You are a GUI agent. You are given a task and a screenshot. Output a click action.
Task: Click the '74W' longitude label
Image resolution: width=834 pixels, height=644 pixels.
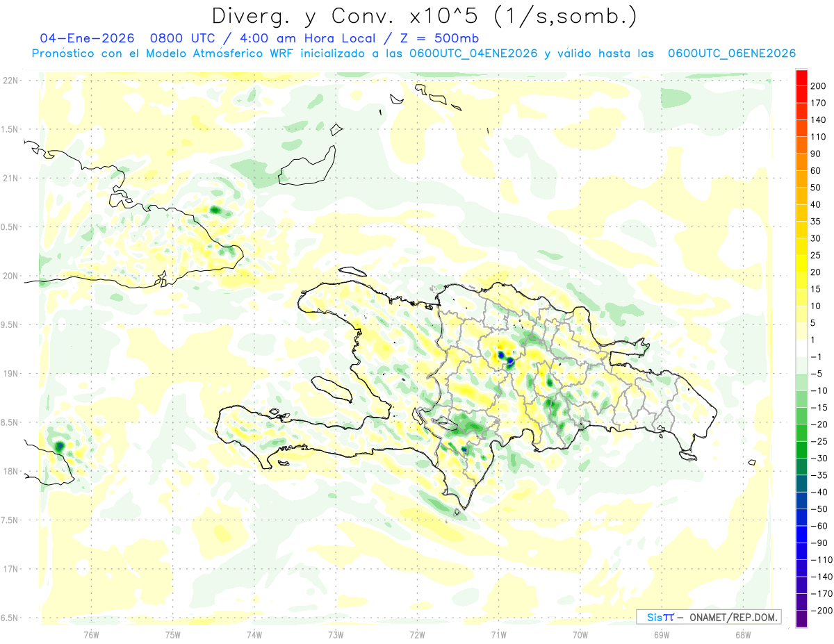coord(254,634)
